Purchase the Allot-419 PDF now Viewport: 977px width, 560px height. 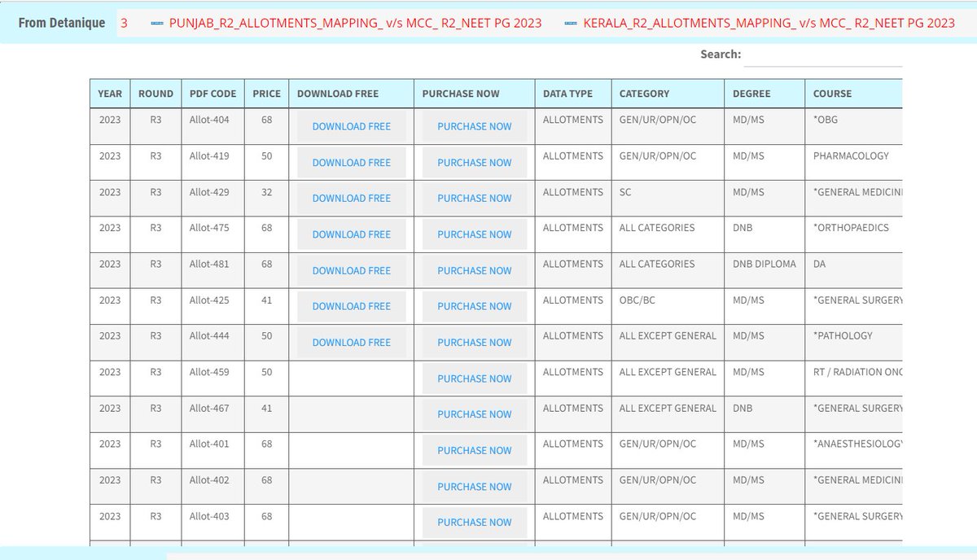475,162
